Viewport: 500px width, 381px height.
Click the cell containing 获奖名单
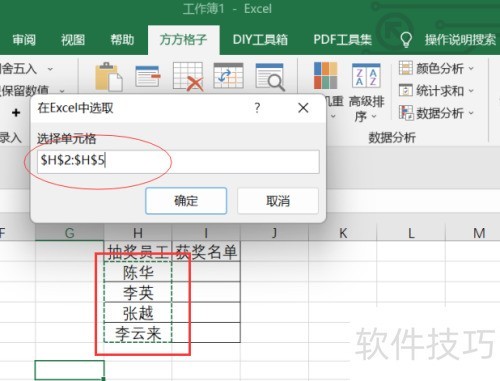pos(206,251)
